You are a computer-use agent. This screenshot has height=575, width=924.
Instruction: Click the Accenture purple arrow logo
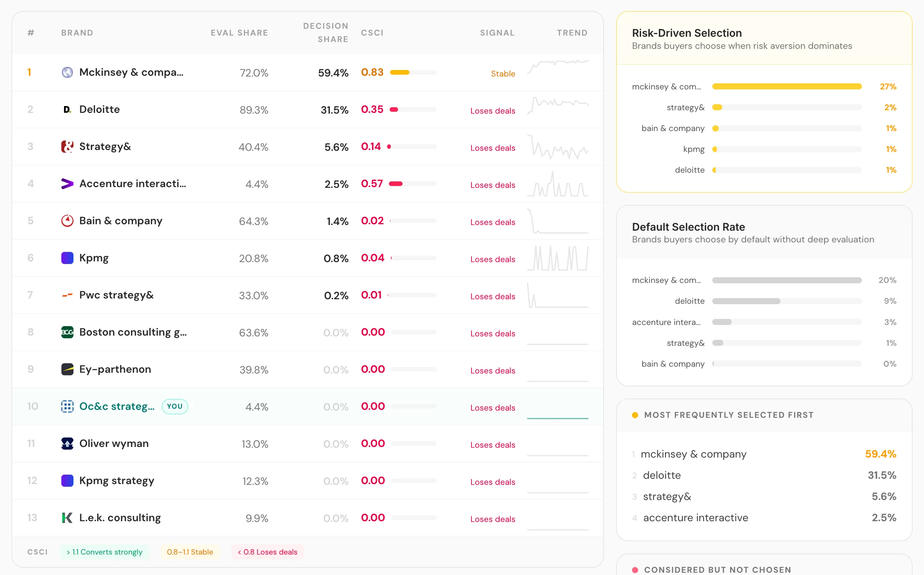(x=67, y=184)
